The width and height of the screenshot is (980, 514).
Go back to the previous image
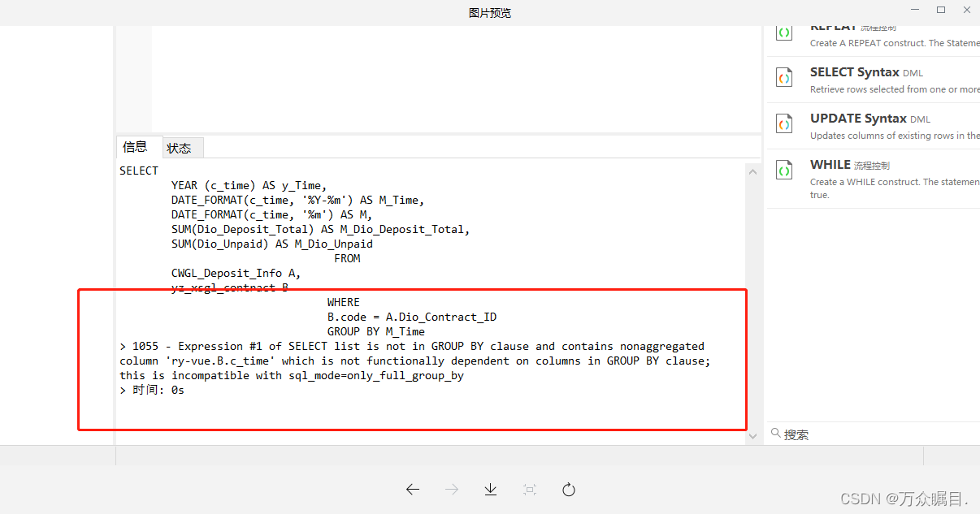click(412, 489)
